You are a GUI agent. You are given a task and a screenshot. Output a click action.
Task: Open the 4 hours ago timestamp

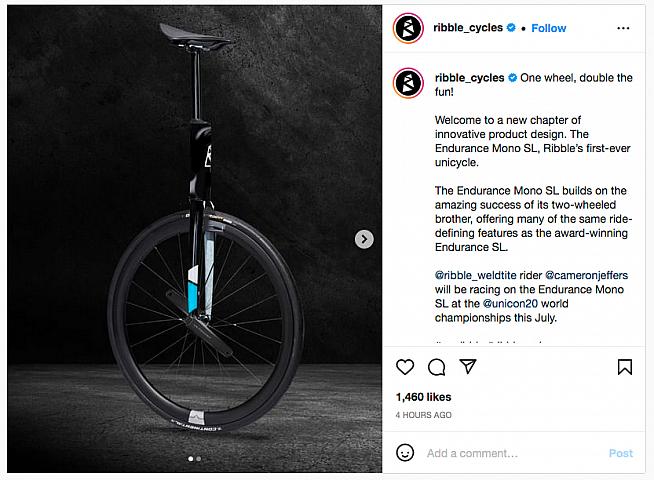424,414
